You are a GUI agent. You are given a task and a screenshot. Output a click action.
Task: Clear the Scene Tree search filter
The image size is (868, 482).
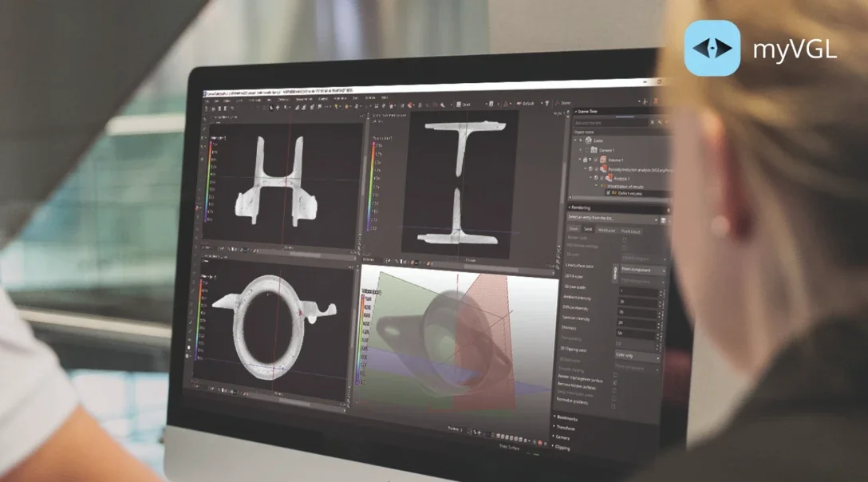[652, 123]
